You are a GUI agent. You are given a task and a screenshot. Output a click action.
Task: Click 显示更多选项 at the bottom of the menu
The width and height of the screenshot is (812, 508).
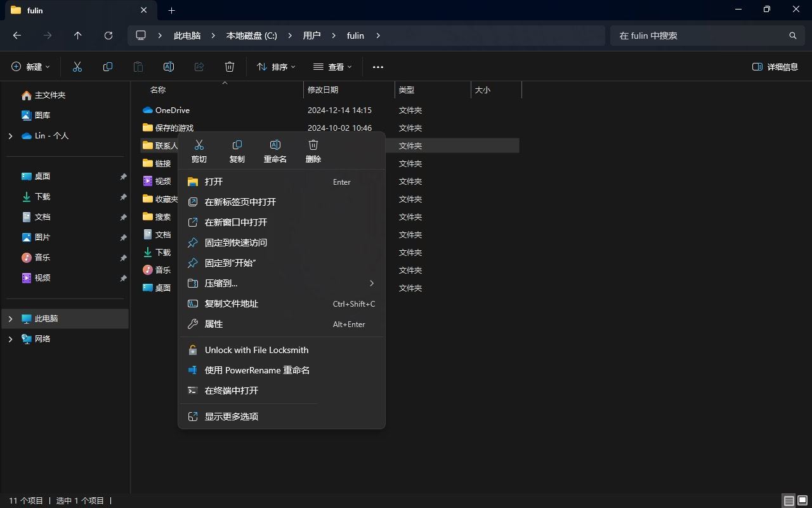click(231, 416)
